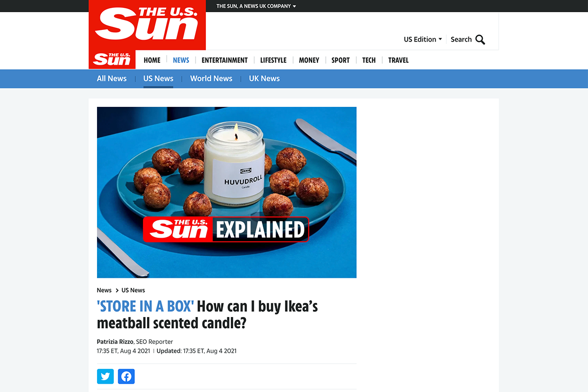The image size is (588, 392).
Task: Switch to the UK News tab
Action: click(x=264, y=78)
